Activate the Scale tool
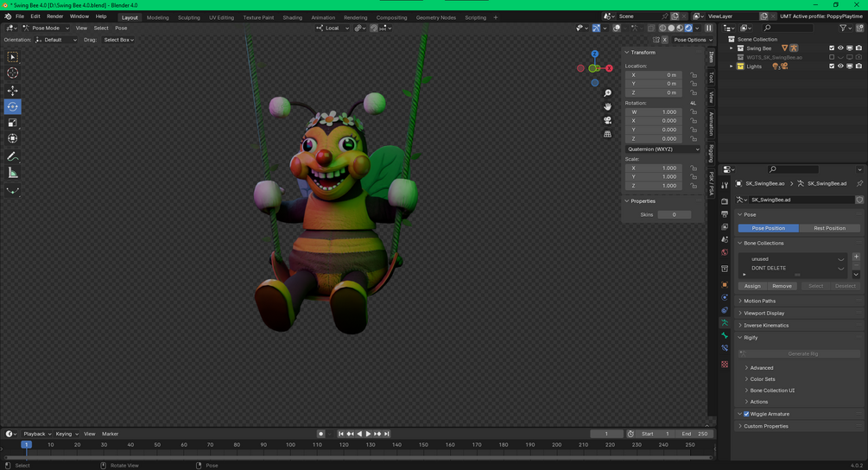 pos(12,123)
